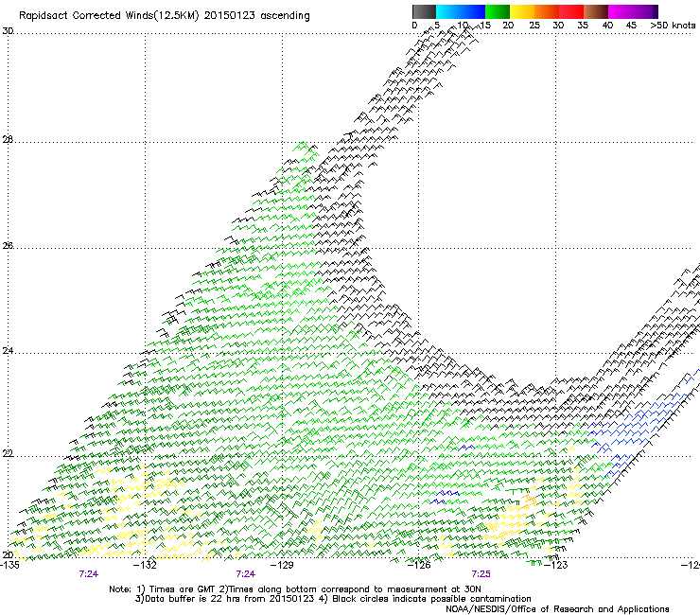Click the cyan-blue 5-15 knots legend segment
Image resolution: width=700 pixels, height=615 pixels.
(461, 11)
